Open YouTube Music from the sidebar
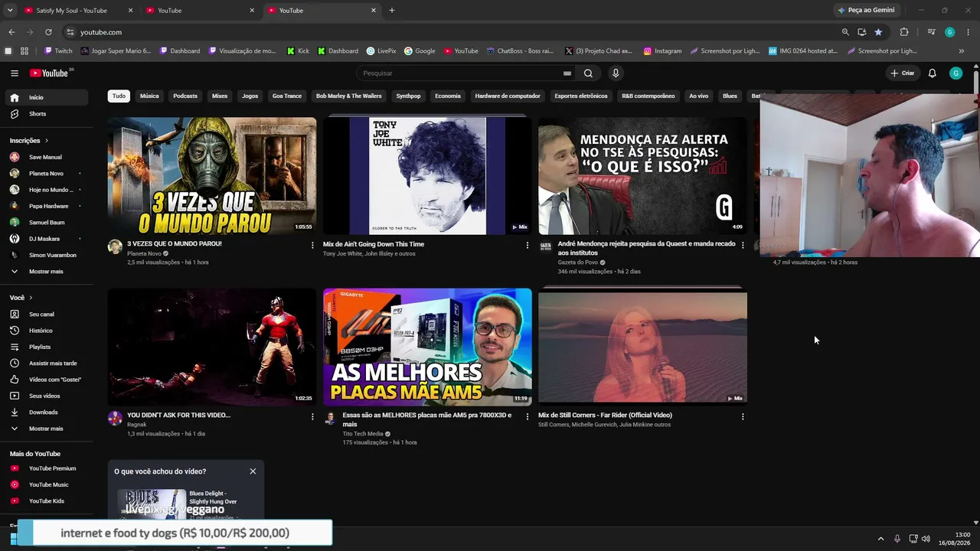Image resolution: width=980 pixels, height=551 pixels. (x=48, y=484)
